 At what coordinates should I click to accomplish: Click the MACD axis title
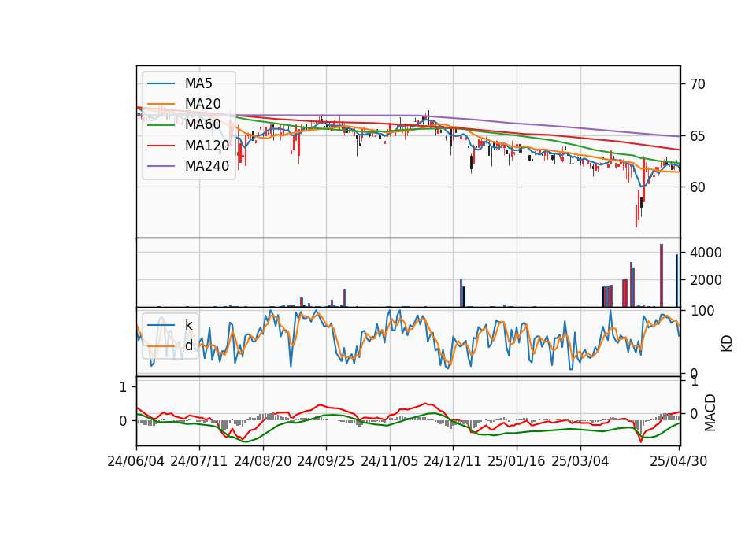pos(710,412)
